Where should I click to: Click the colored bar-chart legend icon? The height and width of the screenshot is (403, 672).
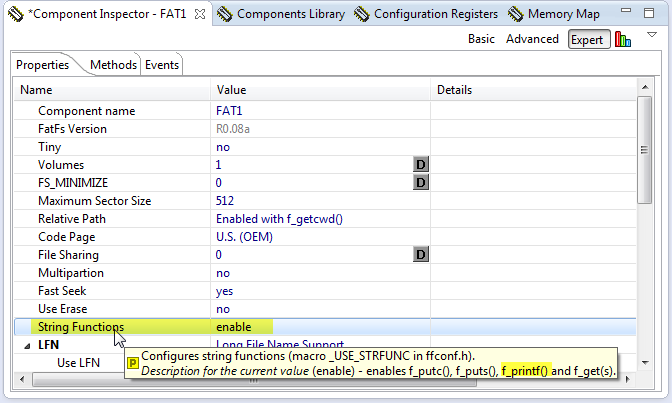point(623,39)
